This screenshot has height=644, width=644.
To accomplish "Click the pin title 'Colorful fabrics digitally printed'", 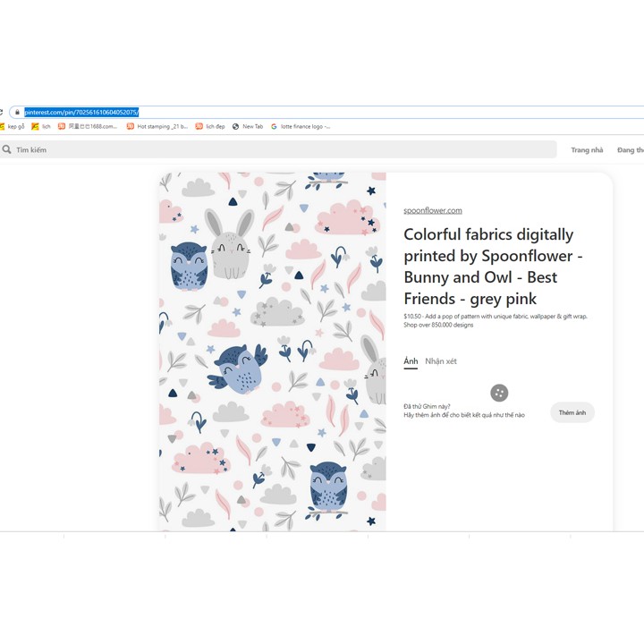I will tap(493, 267).
